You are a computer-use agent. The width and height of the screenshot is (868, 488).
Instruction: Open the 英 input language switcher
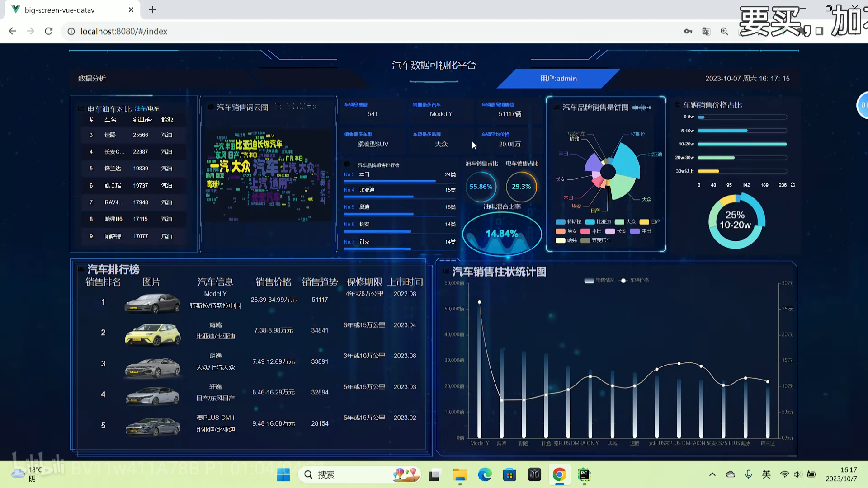[x=766, y=474]
